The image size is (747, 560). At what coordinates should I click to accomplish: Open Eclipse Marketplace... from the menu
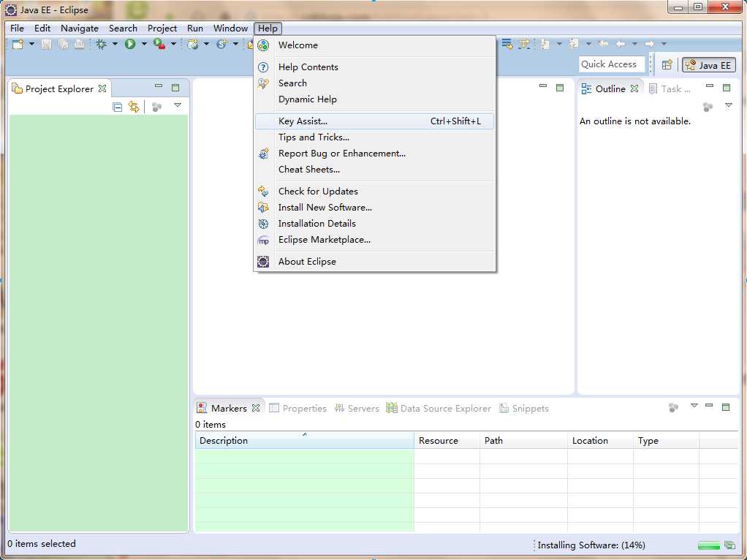click(375, 240)
